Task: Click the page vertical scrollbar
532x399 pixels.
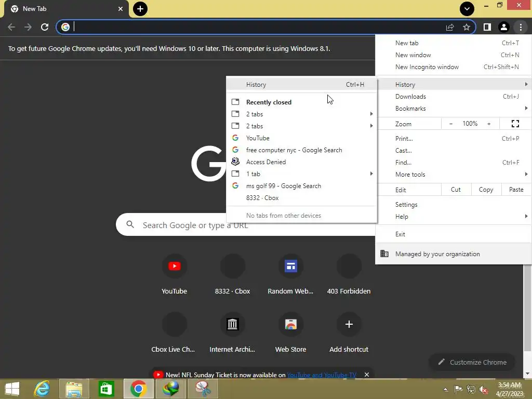Action: click(x=527, y=309)
